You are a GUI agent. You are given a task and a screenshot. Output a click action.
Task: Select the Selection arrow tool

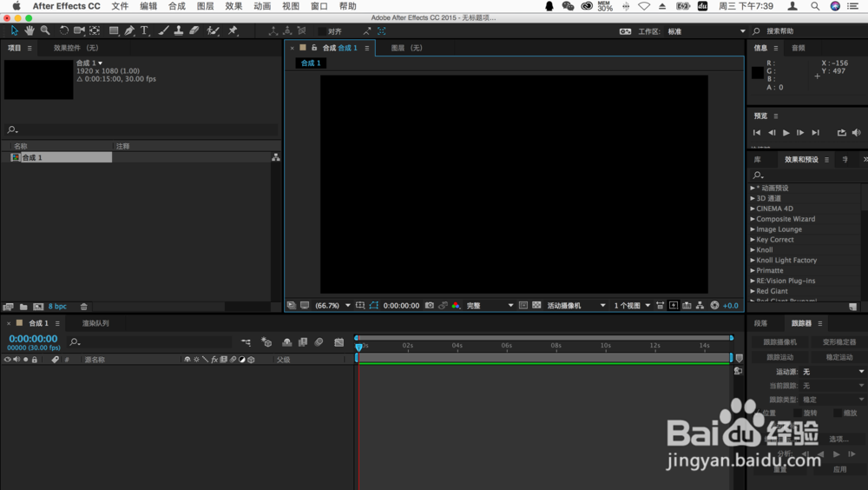click(x=15, y=30)
